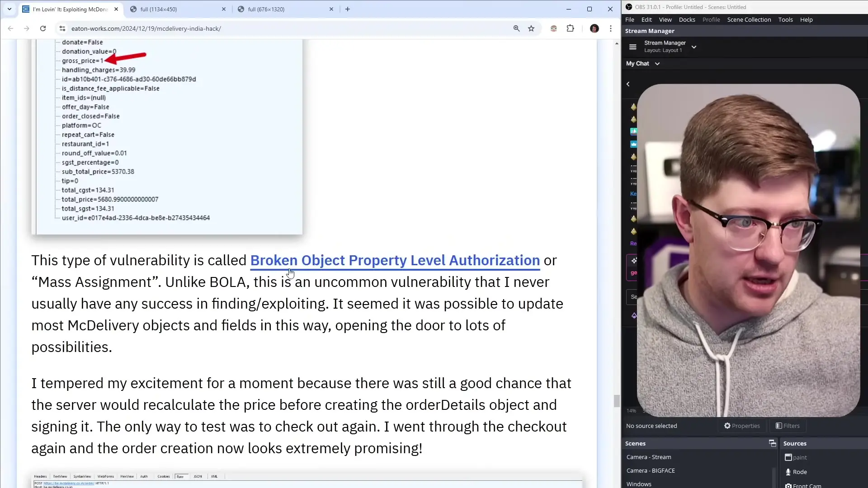The height and width of the screenshot is (488, 868).
Task: Open the OBS Help menu
Action: point(806,19)
